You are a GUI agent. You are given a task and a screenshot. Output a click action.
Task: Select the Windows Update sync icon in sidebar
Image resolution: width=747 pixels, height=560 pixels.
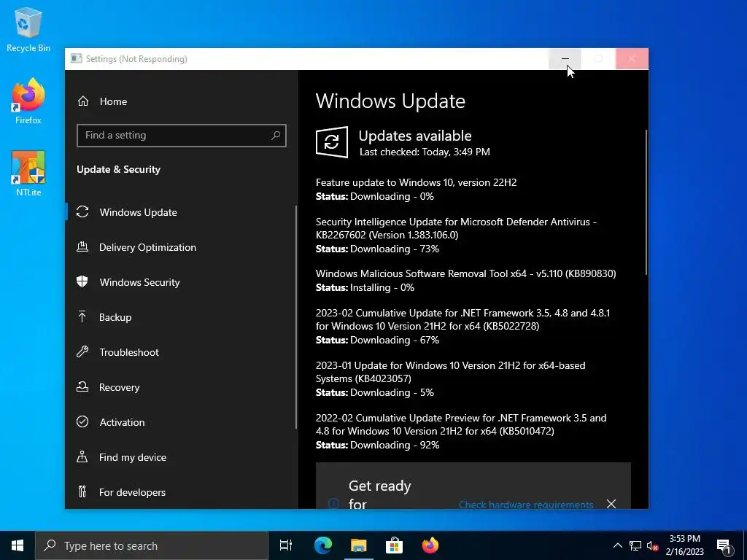tap(82, 212)
